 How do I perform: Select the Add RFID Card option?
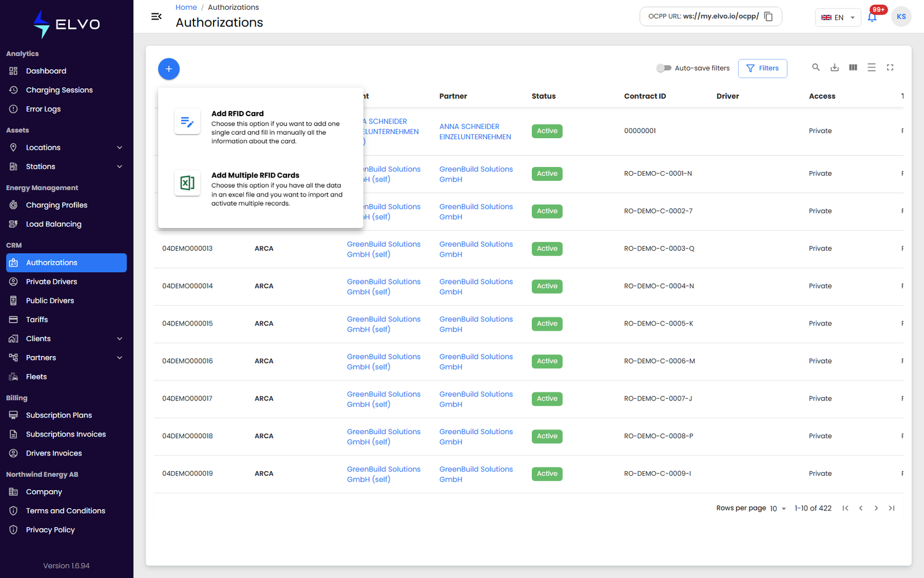260,127
